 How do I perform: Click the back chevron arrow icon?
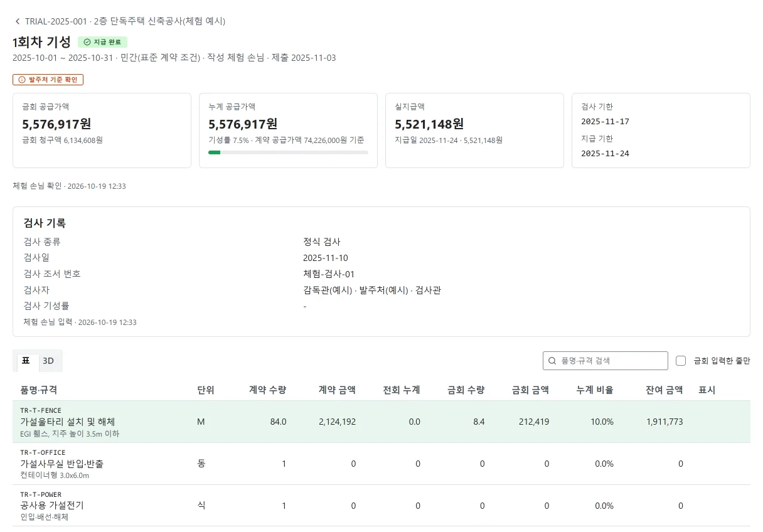click(18, 21)
